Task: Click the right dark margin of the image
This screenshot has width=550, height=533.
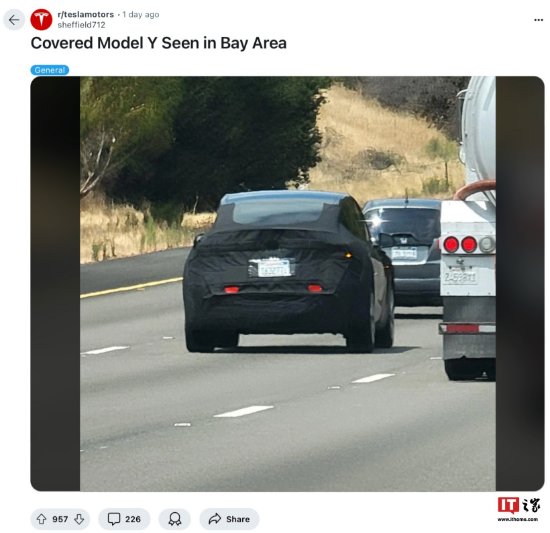Action: (x=520, y=283)
